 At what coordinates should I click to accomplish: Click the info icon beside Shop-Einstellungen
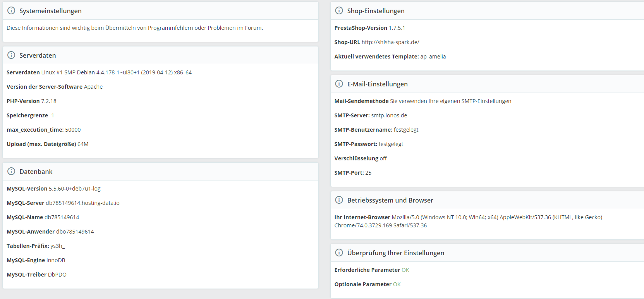click(339, 11)
